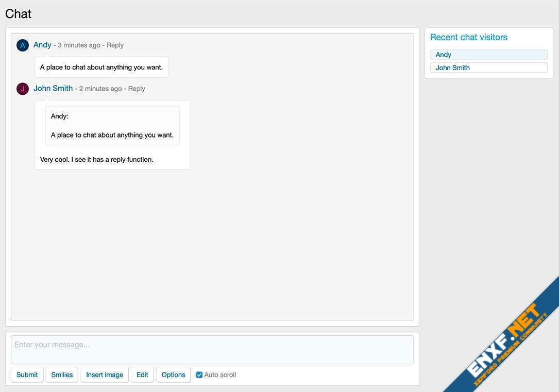
Task: Click the 'Very cool' message text
Action: click(x=97, y=160)
